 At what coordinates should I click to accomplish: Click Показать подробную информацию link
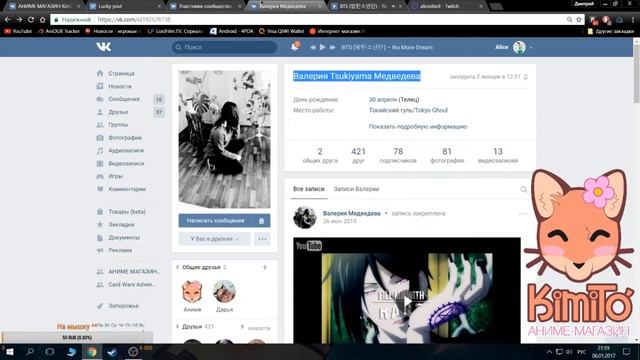tap(418, 127)
